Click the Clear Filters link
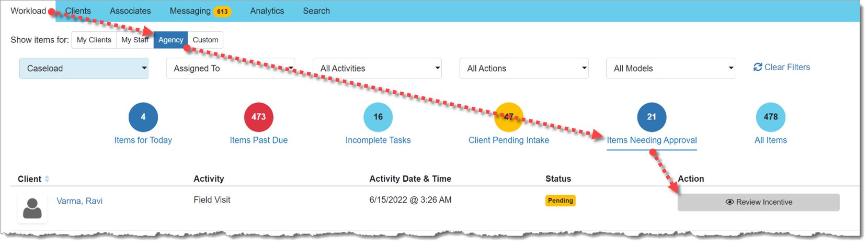This screenshot has width=868, height=244. point(782,67)
